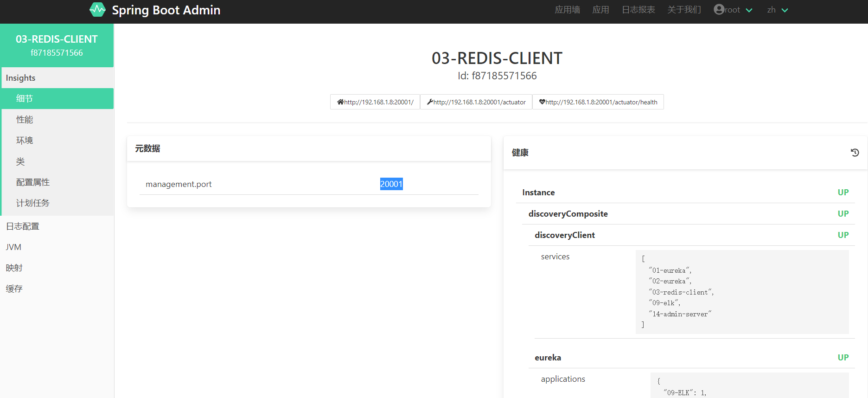Click the management.port metadata key
868x398 pixels.
179,184
